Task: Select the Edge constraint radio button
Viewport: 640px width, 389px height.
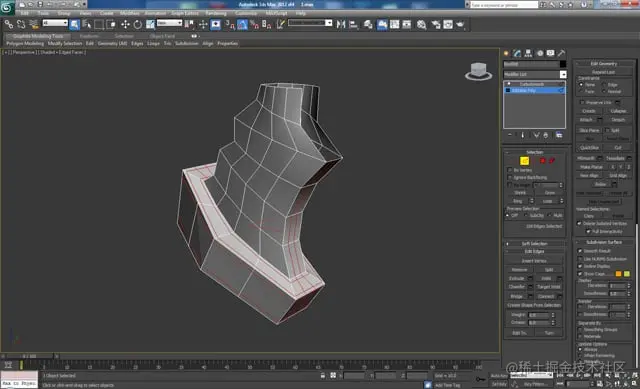Action: (x=604, y=84)
